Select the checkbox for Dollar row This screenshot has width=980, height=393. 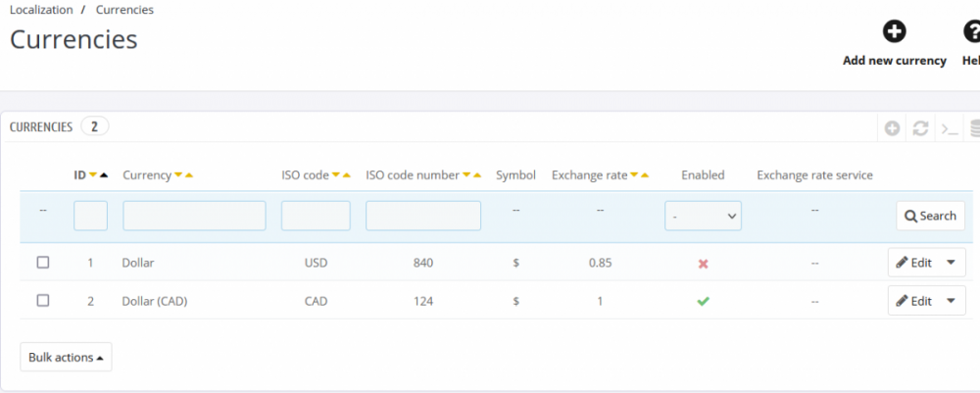[43, 263]
